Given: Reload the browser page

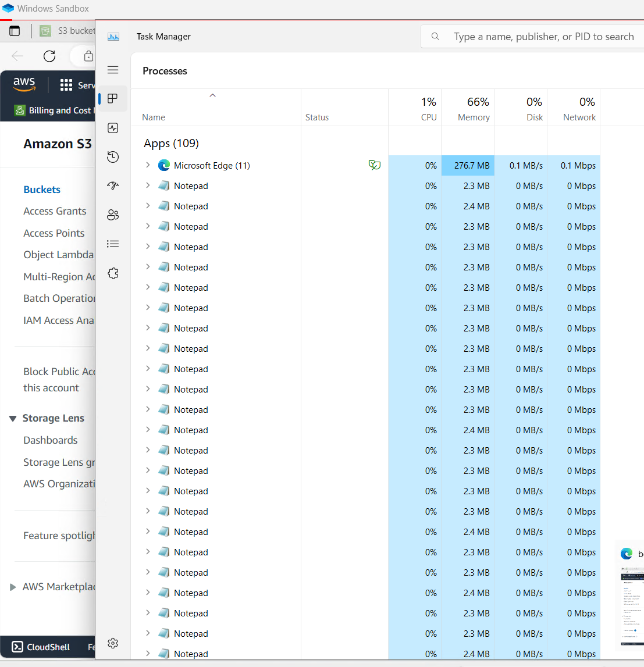Looking at the screenshot, I should point(49,56).
